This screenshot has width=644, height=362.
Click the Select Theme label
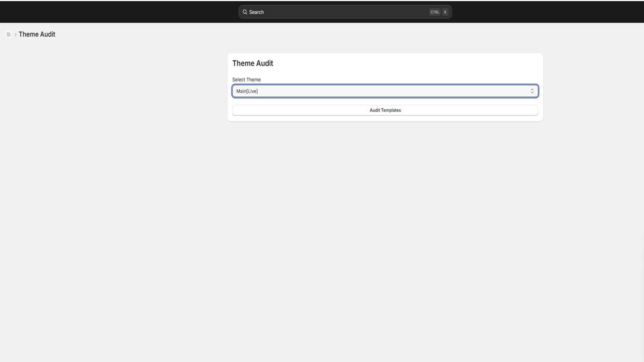pyautogui.click(x=246, y=80)
